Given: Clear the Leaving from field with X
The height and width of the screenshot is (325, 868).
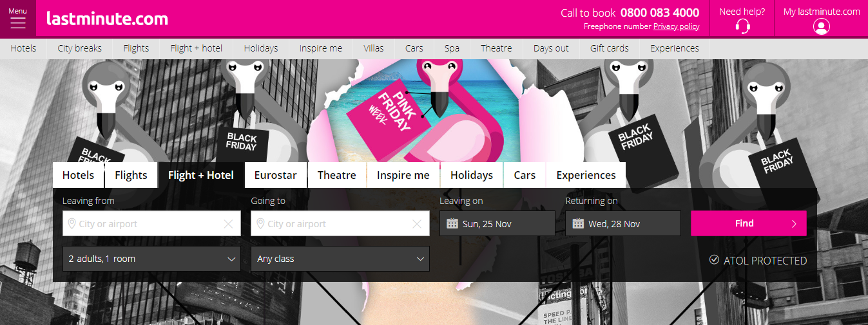Looking at the screenshot, I should 228,224.
